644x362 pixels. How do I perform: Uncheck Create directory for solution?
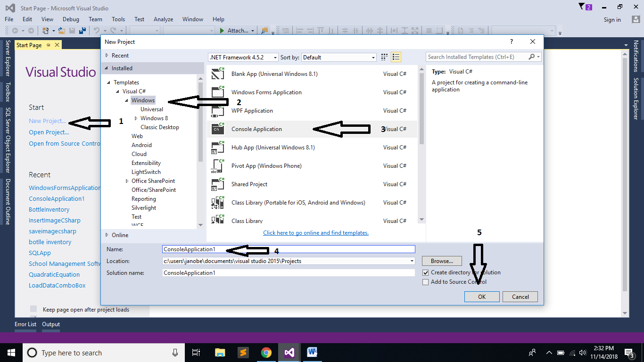point(426,272)
